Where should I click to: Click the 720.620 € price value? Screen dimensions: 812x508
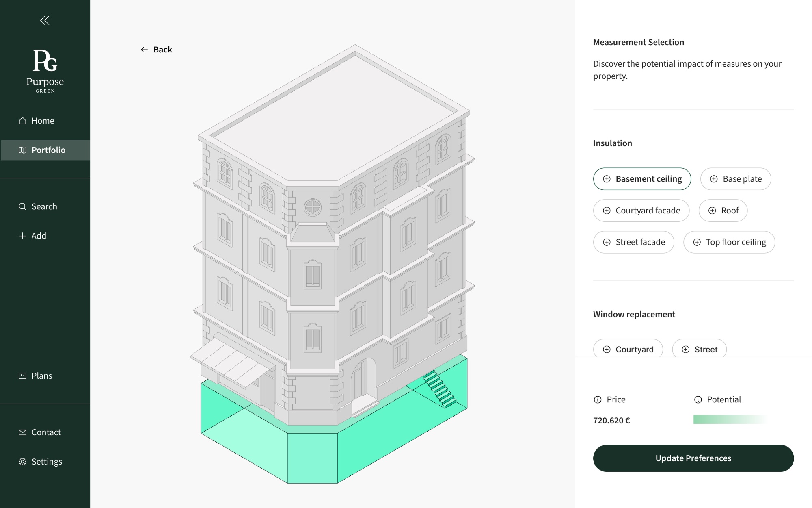click(x=611, y=421)
